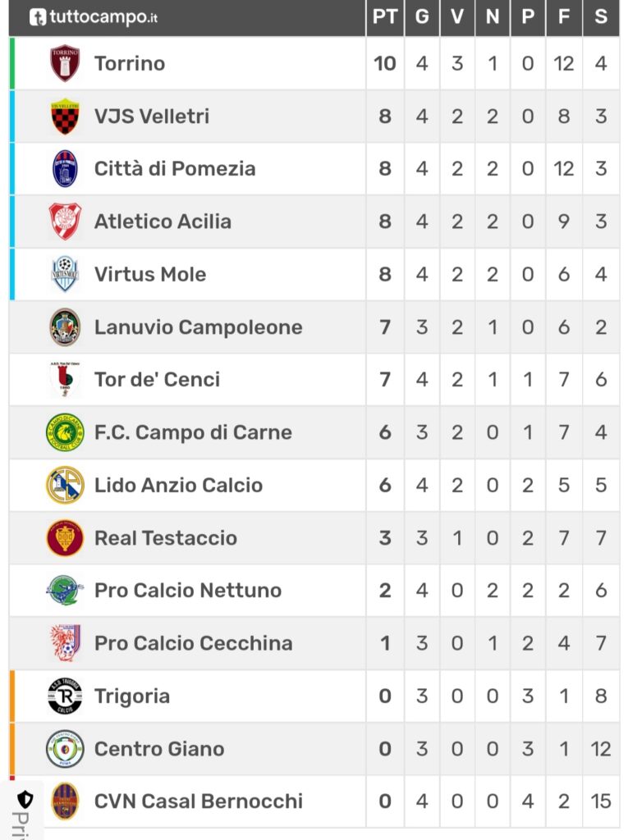Click the Real Testaccio crest
This screenshot has height=840, width=628.
click(65, 538)
